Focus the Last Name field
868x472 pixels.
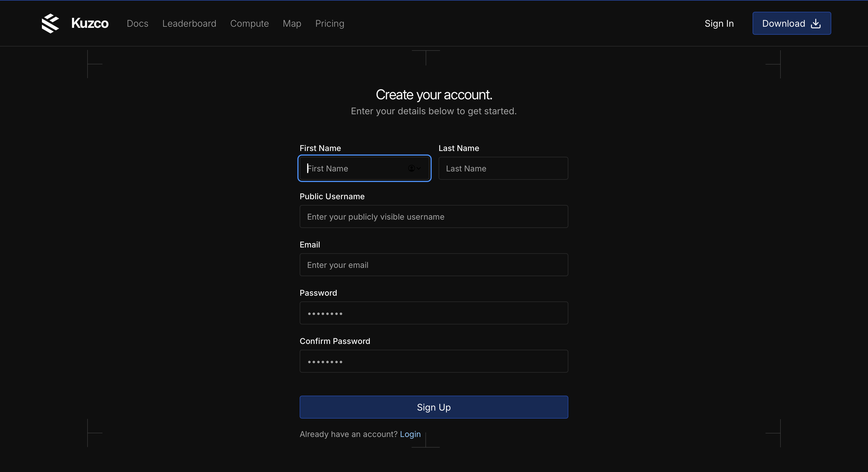(x=503, y=168)
